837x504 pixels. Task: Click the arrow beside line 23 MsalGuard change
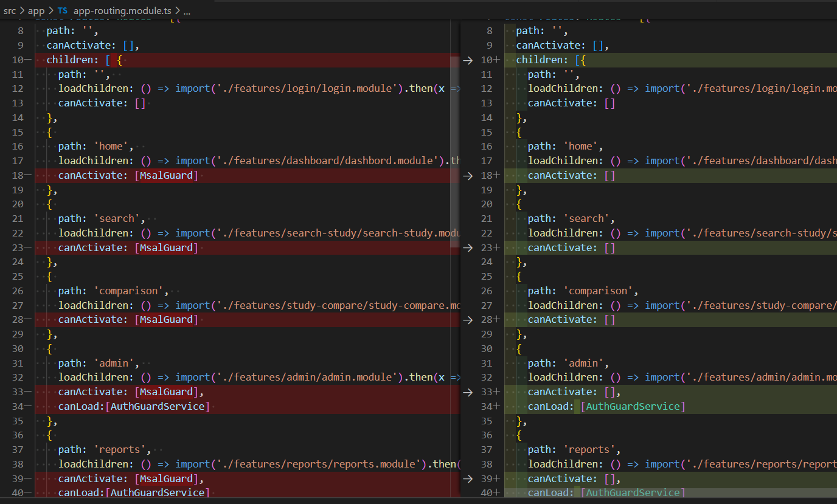click(467, 247)
